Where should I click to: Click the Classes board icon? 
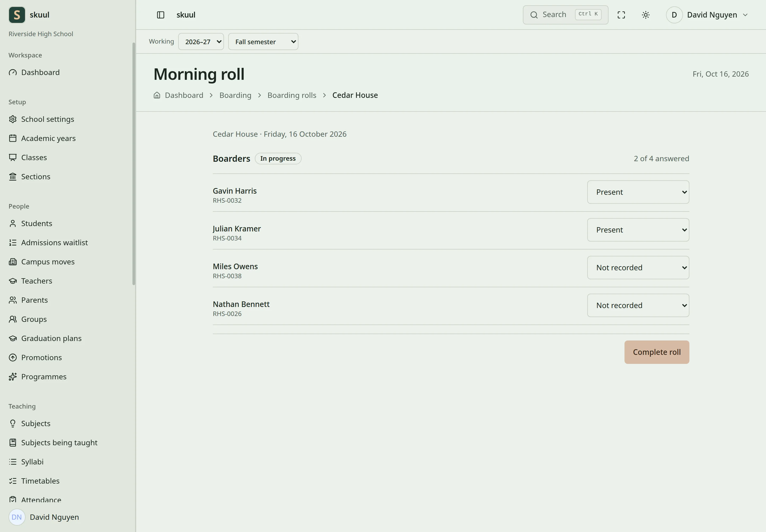[x=13, y=157]
